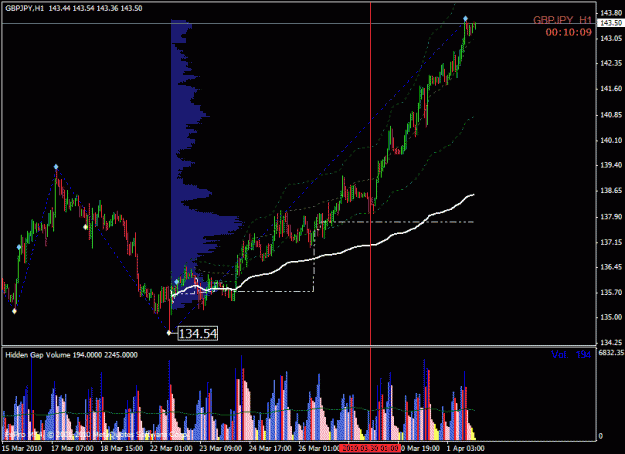Screen dimensions: 625x454
Task: Select the current price tag 143.50
Action: (611, 23)
